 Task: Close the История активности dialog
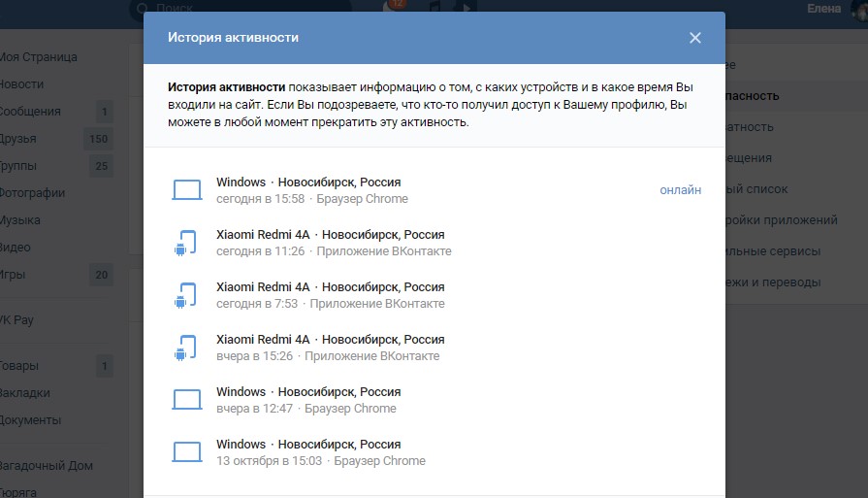point(694,38)
